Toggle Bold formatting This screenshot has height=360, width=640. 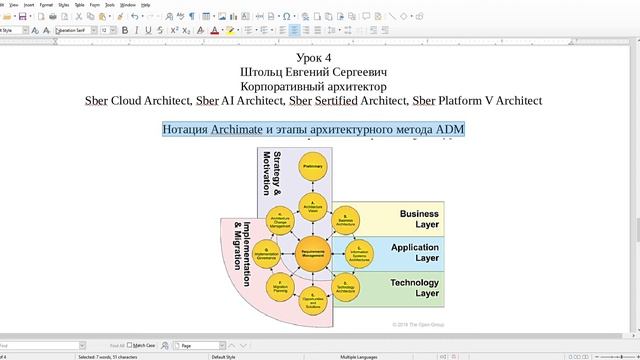[x=125, y=30]
